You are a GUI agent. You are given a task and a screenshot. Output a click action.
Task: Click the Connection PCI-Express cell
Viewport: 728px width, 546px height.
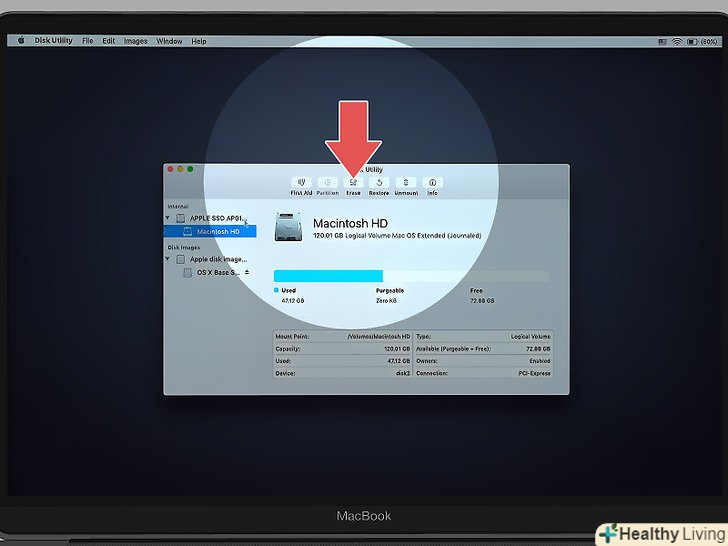click(483, 373)
